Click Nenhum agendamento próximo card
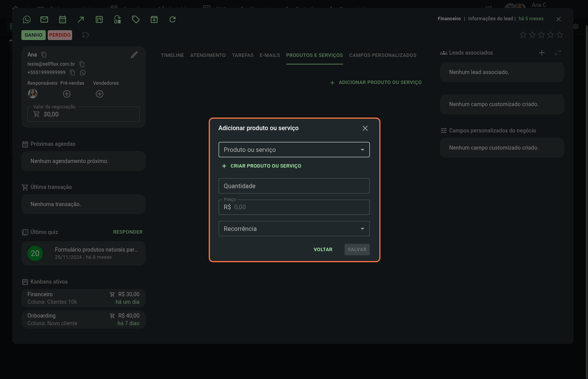Screen dimensions: 588x379 pos(84,161)
